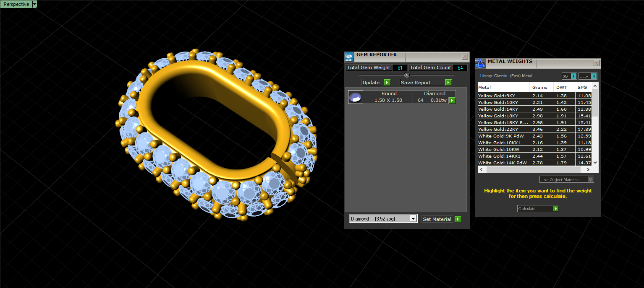This screenshot has height=288, width=644.
Task: Click the gem row count cell 64
Action: [x=421, y=101]
